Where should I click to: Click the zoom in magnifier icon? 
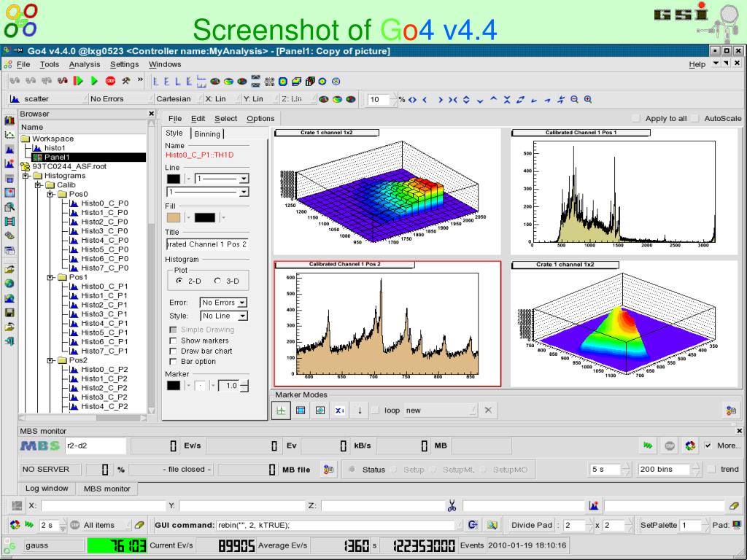point(589,99)
